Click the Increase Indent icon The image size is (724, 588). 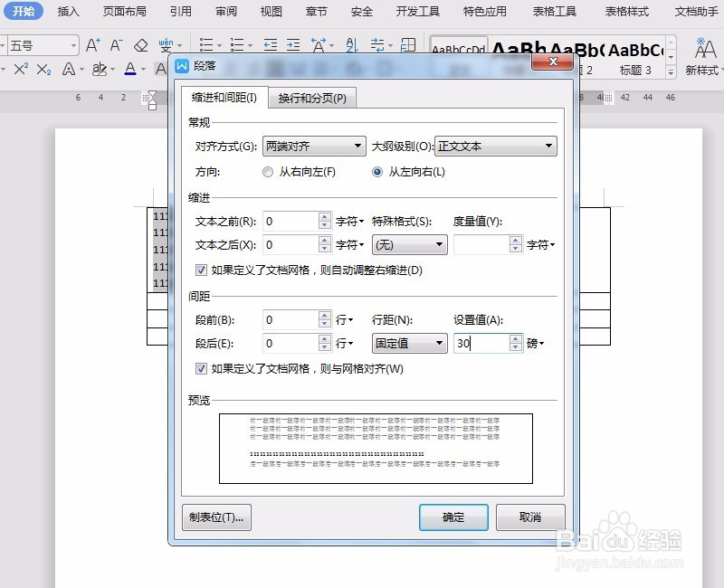coord(291,43)
